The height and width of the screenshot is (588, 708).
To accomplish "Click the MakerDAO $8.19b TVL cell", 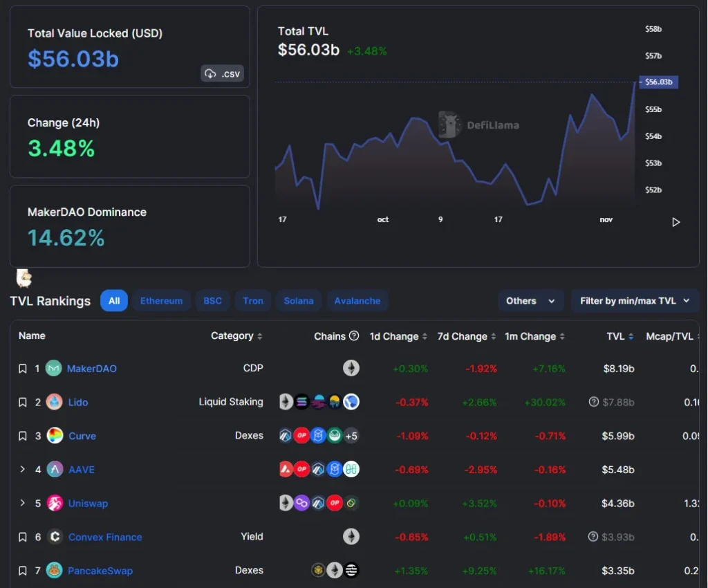I will pos(619,369).
